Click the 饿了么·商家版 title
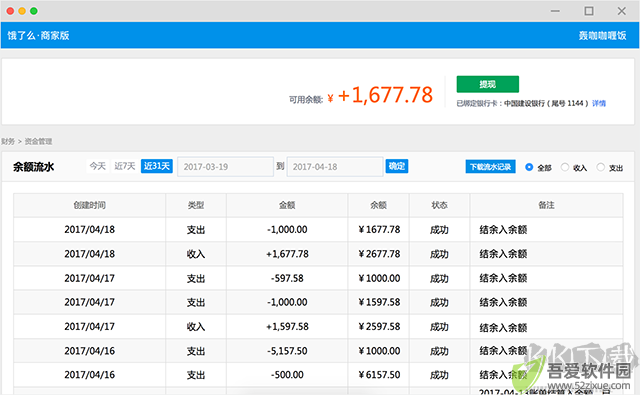The image size is (640, 395). pyautogui.click(x=38, y=36)
